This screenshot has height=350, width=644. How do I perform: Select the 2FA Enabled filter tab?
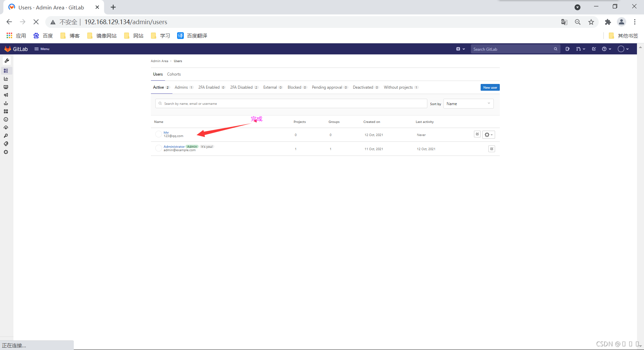click(x=212, y=87)
